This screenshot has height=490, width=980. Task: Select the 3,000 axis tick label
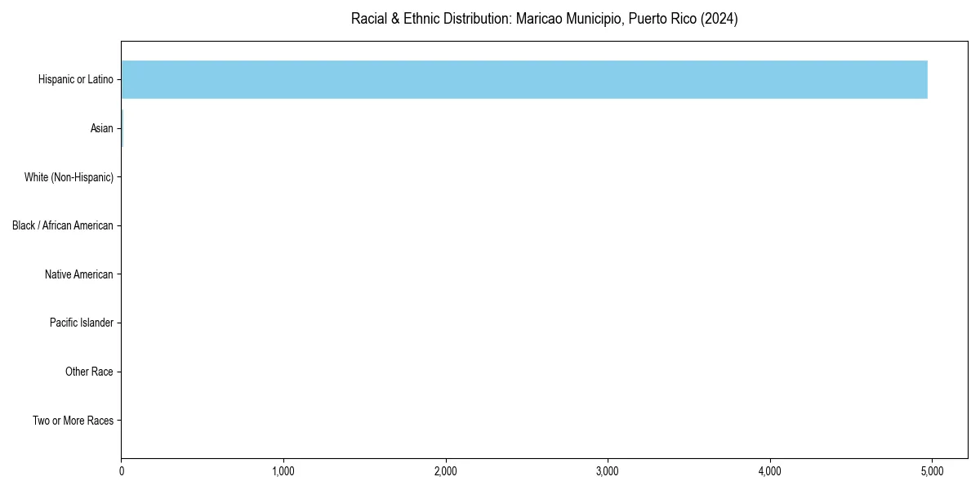608,469
